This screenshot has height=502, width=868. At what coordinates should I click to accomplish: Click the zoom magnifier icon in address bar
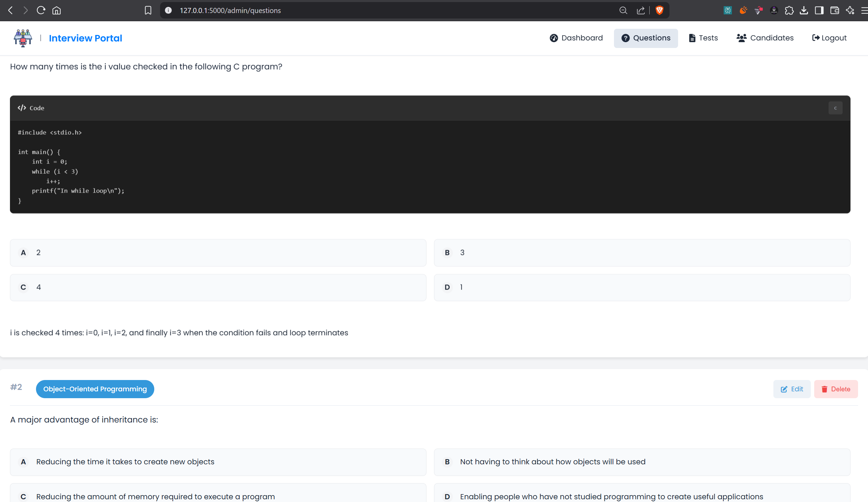tap(623, 10)
